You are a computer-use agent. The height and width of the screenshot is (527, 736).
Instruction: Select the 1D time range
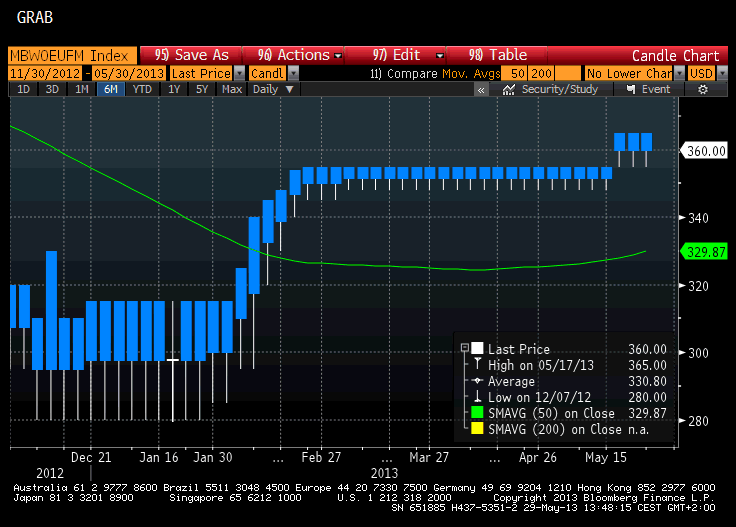click(x=23, y=89)
